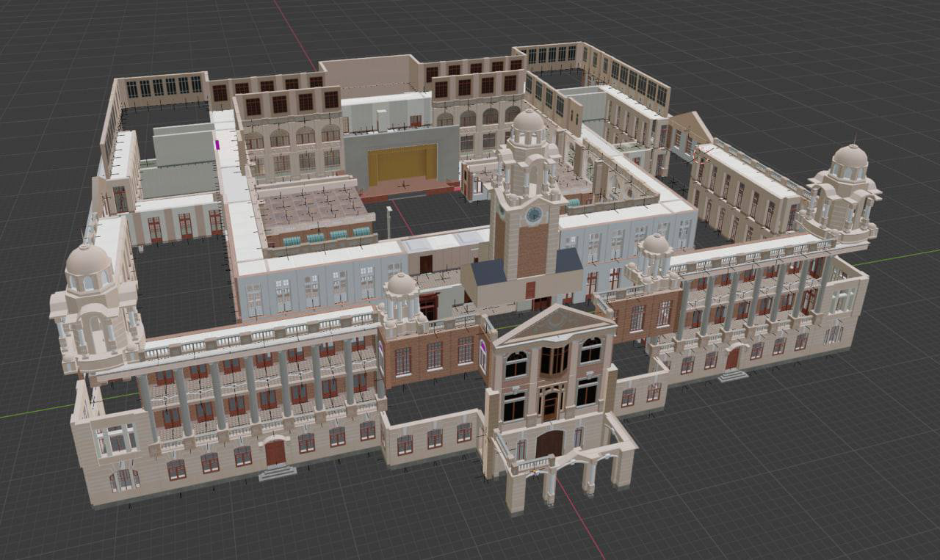Select the large dome on the right corner tower
Viewport: 940px width, 560px height.
pos(850,156)
